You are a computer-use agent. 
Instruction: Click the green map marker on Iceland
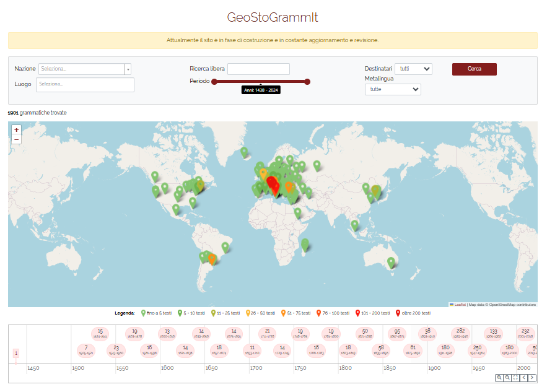click(x=244, y=152)
